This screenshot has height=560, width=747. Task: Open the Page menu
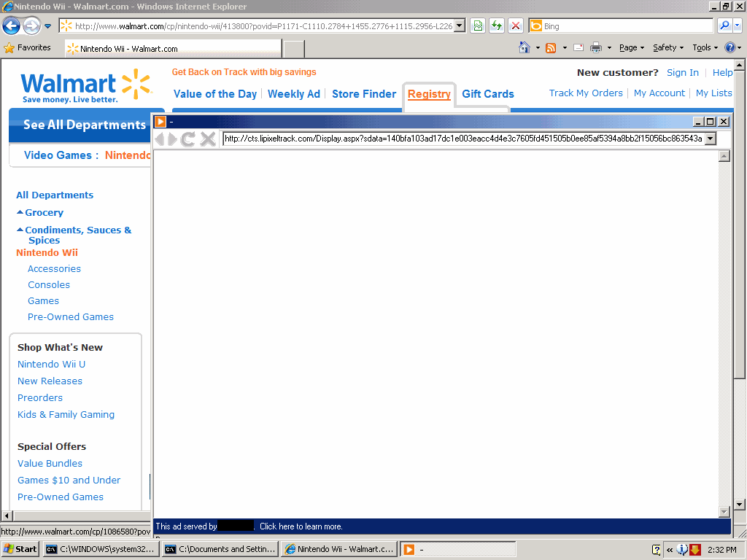pyautogui.click(x=632, y=47)
